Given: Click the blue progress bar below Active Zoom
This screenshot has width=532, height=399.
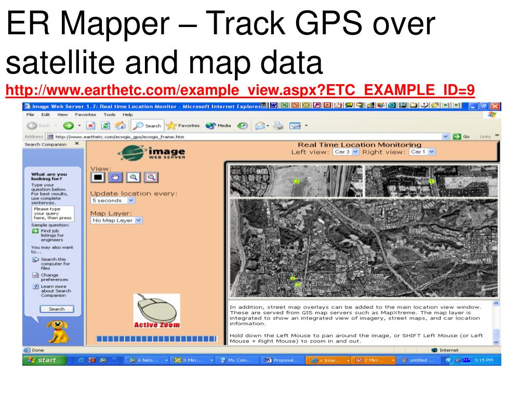Looking at the screenshot, I should click(x=156, y=339).
